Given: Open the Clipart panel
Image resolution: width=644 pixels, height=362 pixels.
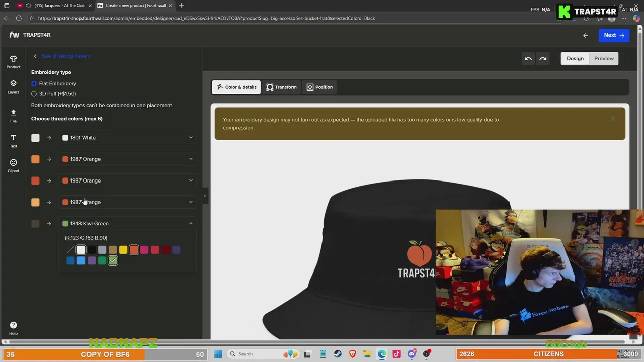Looking at the screenshot, I should (13, 166).
